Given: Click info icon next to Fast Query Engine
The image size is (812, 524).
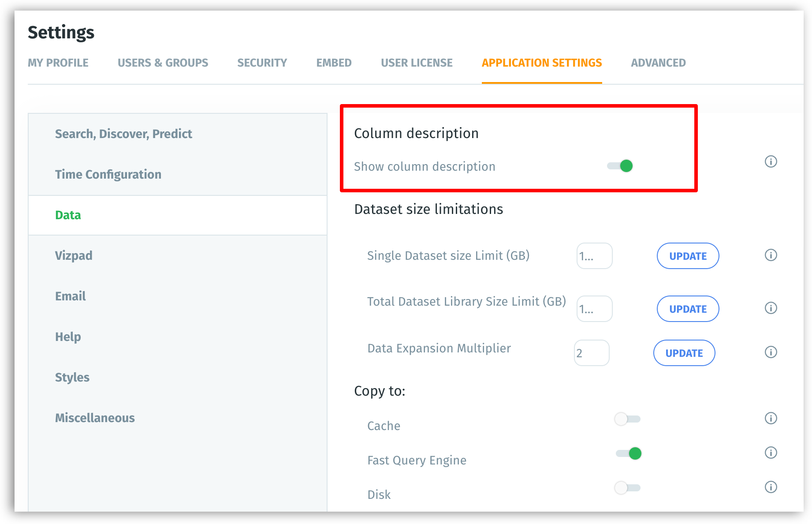Looking at the screenshot, I should pos(771,453).
